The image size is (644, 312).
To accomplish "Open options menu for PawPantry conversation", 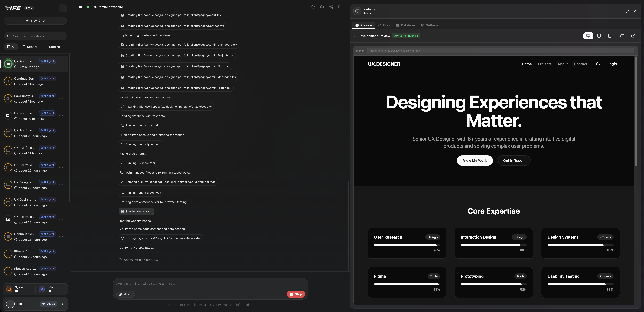I will (61, 98).
